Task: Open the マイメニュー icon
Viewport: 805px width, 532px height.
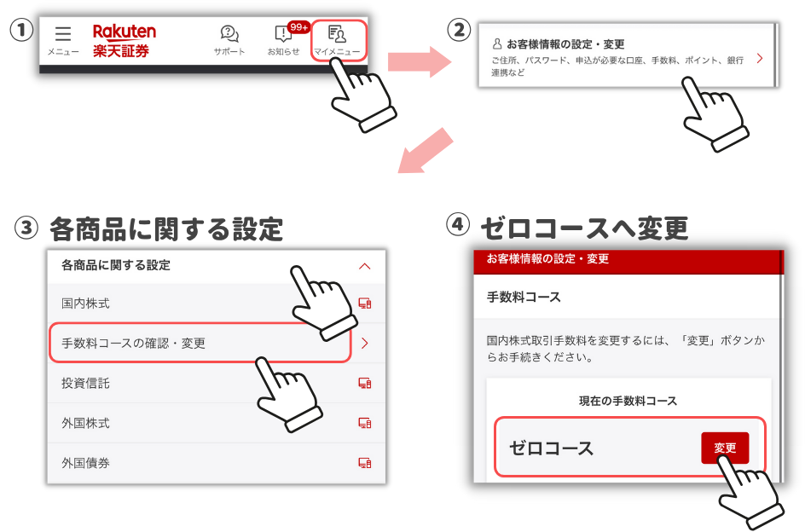Action: coord(337,40)
